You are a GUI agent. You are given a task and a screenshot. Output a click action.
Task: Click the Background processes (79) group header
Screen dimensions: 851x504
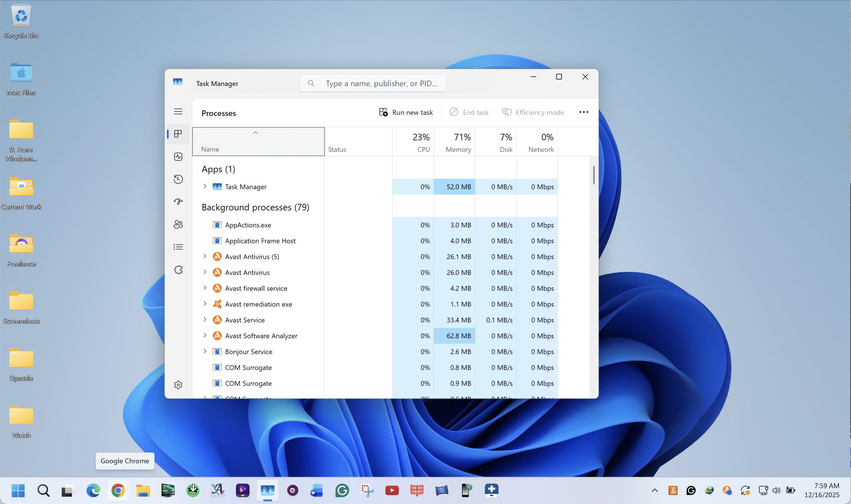point(255,207)
